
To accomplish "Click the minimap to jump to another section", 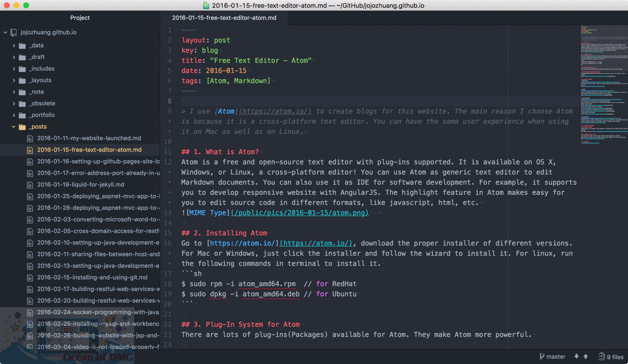I will coord(603,92).
